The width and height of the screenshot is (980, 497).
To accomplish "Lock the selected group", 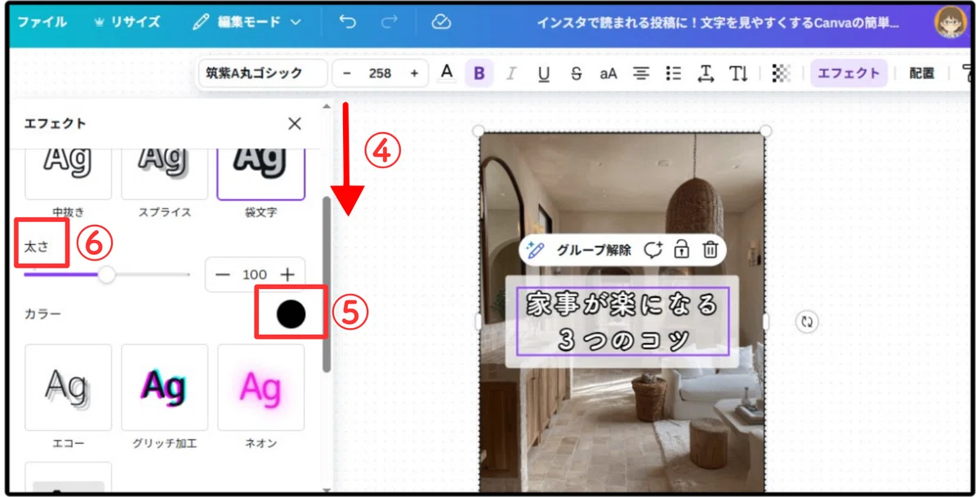I will 681,251.
